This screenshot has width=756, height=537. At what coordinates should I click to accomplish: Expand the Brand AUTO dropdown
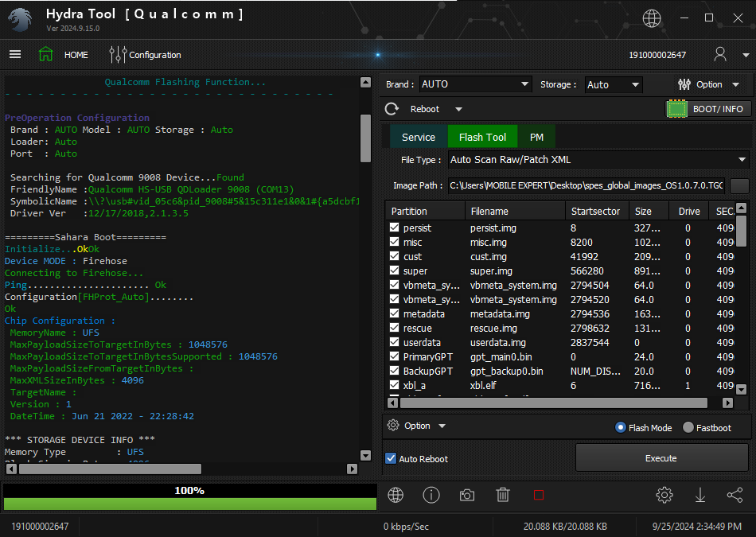coord(475,84)
